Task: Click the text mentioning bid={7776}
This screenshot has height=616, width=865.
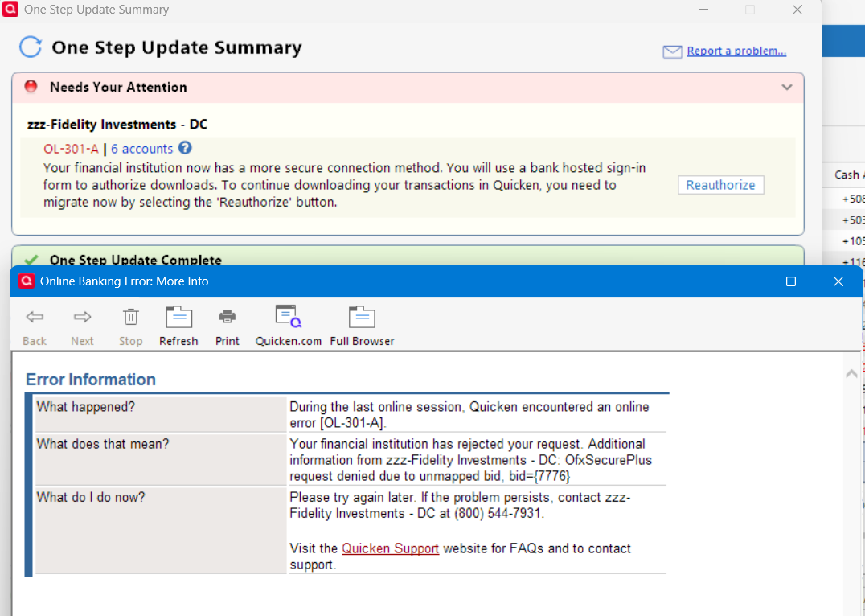Action: tap(430, 476)
